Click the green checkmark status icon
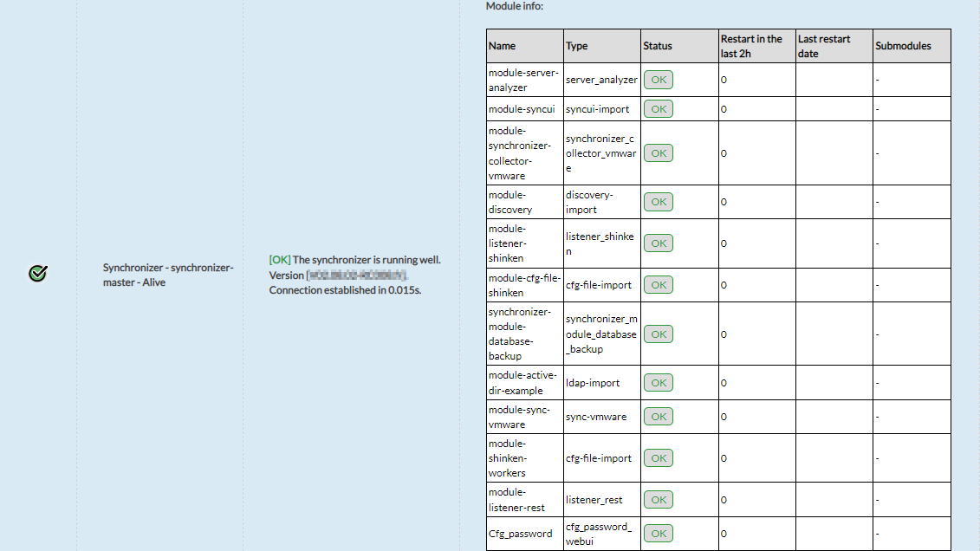The image size is (980, 551). [x=38, y=274]
